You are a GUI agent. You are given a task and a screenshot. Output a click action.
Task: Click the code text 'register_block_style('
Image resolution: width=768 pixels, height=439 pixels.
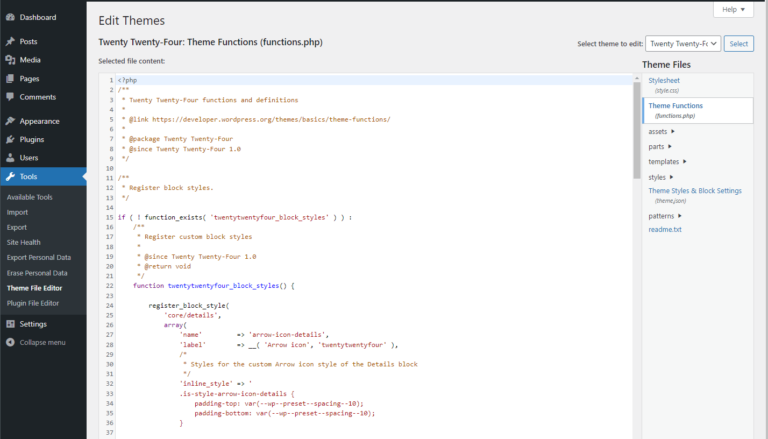pos(189,305)
